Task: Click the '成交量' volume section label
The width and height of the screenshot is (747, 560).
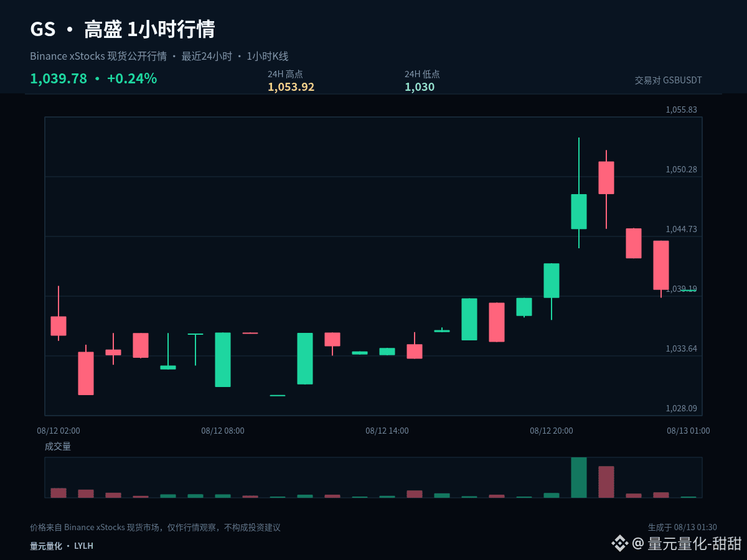Action: click(x=58, y=446)
